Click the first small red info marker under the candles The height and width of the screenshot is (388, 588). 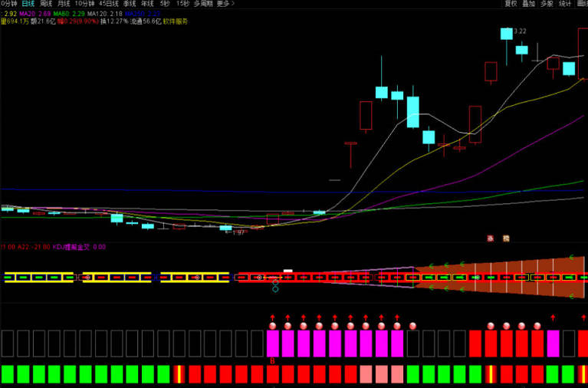coord(490,238)
